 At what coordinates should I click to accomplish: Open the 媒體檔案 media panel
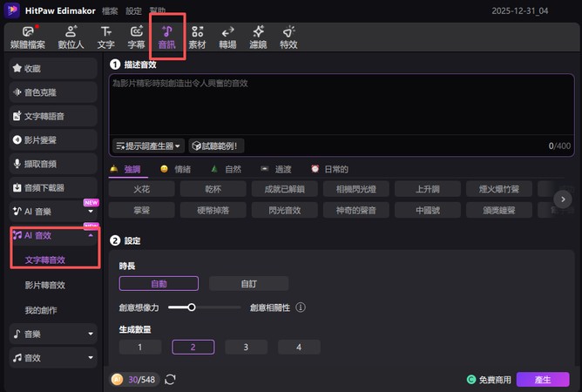[28, 37]
